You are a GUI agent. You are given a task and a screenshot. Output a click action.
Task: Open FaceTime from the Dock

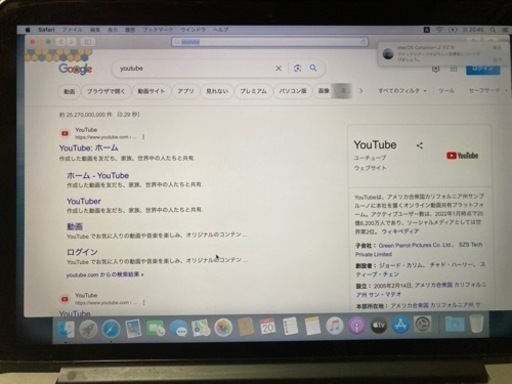tap(155, 328)
